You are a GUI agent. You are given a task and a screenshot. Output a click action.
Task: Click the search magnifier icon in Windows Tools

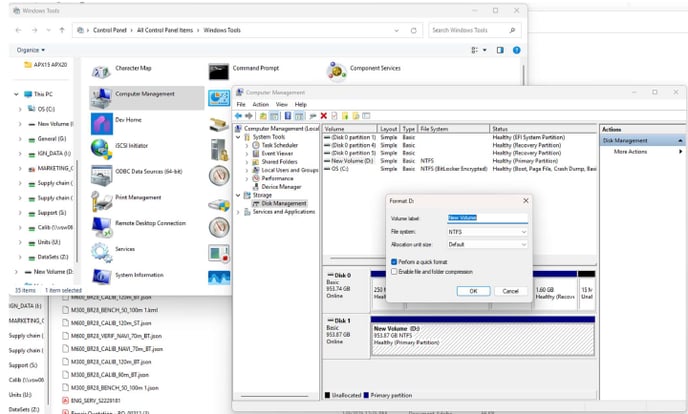click(512, 30)
